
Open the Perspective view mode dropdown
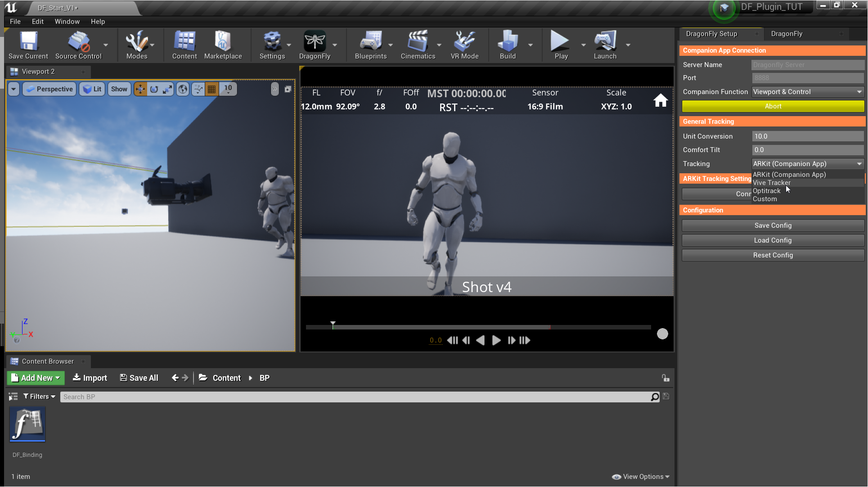(49, 89)
